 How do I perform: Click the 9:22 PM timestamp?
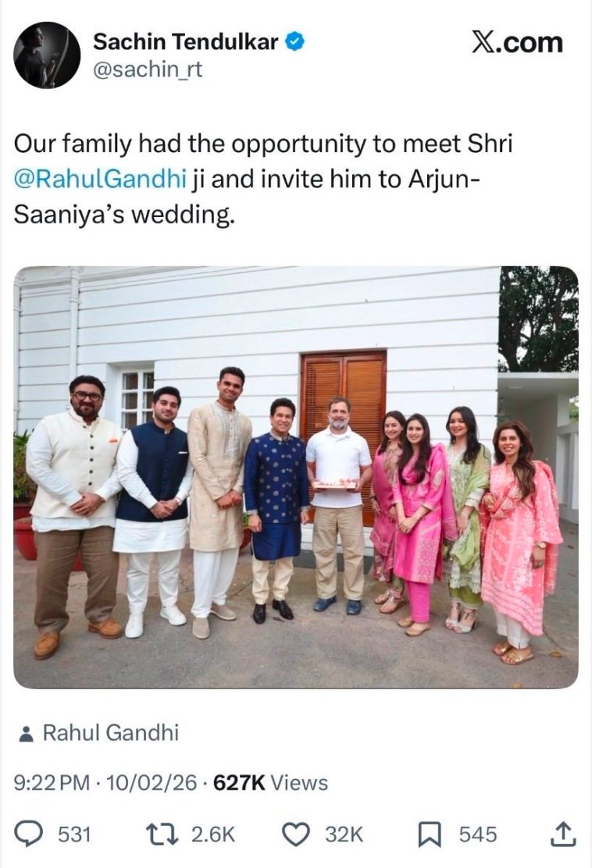pos(51,783)
